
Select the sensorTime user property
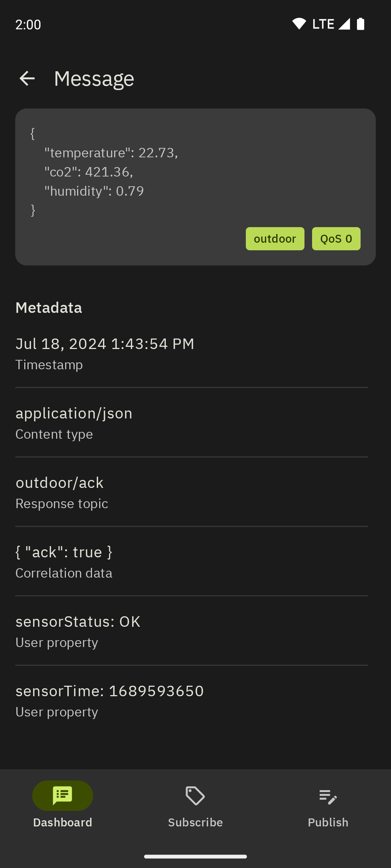(192, 701)
